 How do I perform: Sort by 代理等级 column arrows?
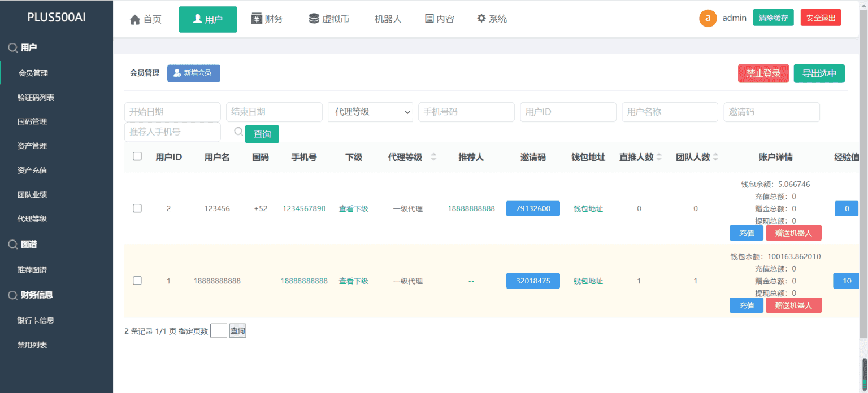pos(433,157)
